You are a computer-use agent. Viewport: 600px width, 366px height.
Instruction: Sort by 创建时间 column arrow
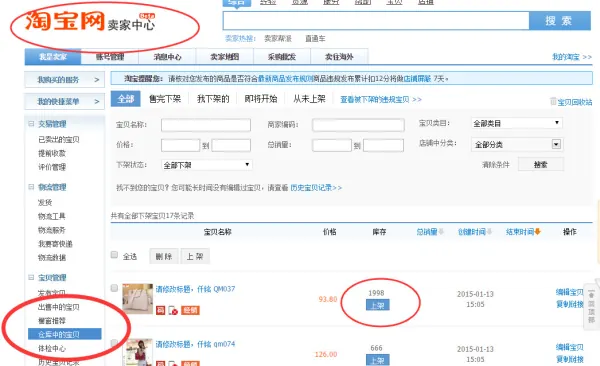click(x=489, y=232)
